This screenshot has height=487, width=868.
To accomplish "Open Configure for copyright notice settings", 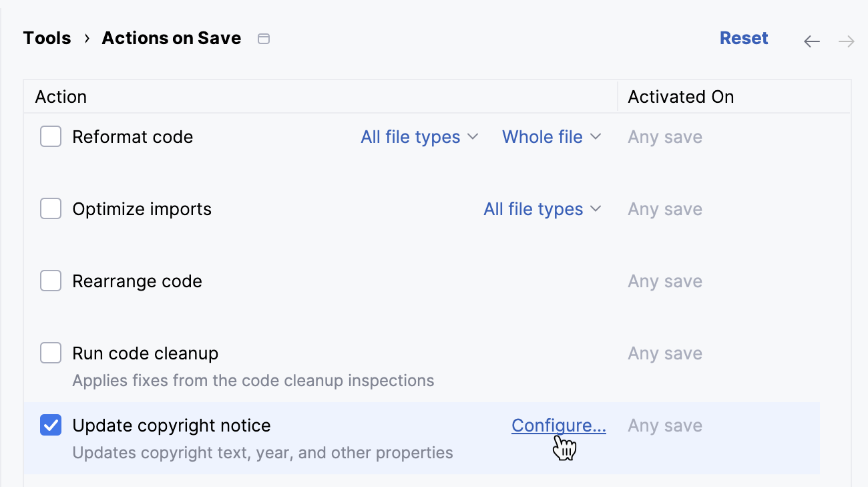I will point(558,425).
